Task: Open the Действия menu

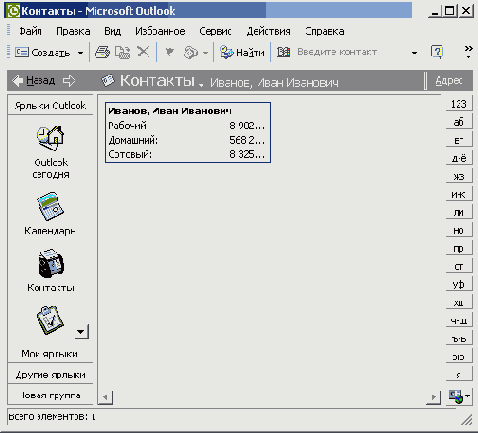Action: (x=268, y=31)
